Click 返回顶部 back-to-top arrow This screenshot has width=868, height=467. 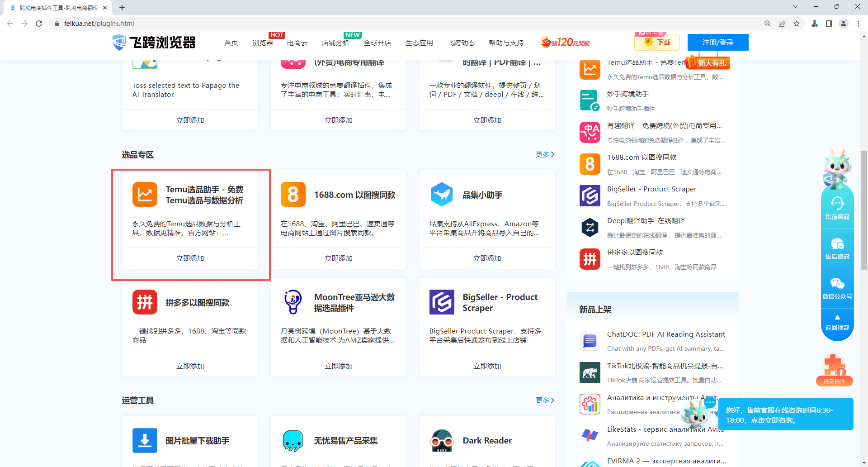pyautogui.click(x=837, y=322)
